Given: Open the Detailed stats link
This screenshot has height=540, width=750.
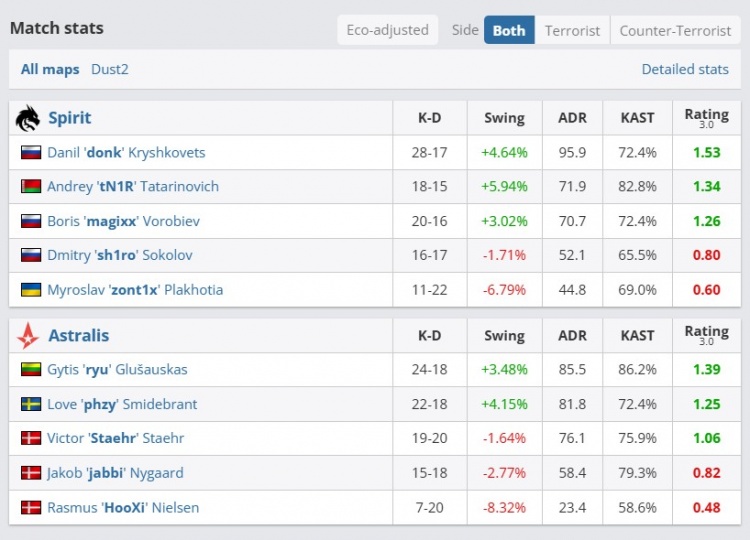Looking at the screenshot, I should coord(685,69).
